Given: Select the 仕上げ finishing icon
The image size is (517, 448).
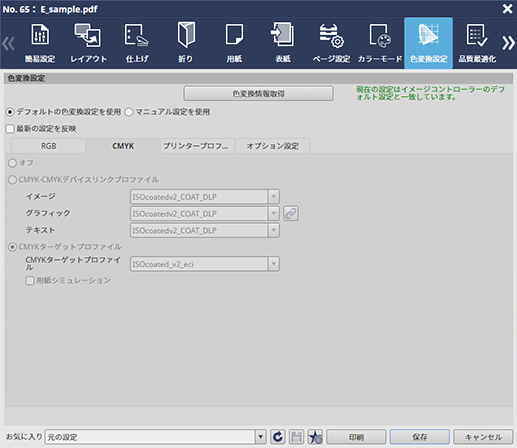Looking at the screenshot, I should coord(137,43).
